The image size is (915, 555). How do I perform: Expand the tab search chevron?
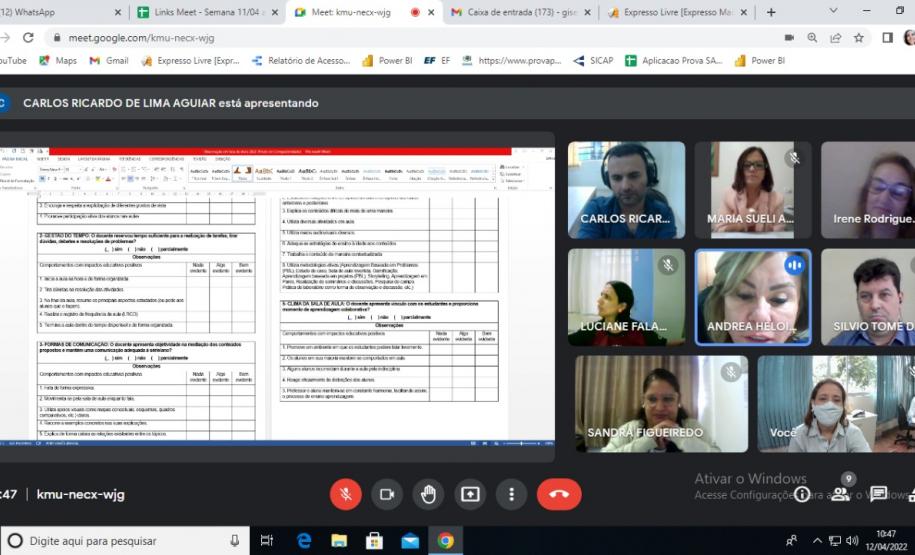pyautogui.click(x=834, y=12)
